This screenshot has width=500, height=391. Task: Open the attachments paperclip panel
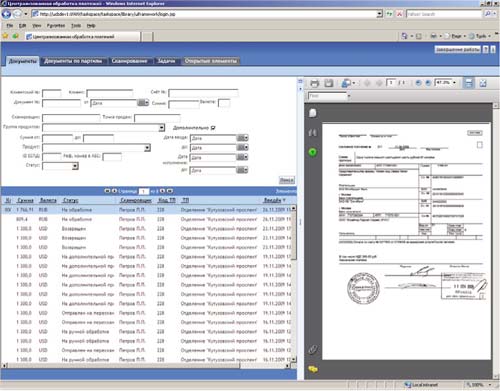click(x=312, y=349)
